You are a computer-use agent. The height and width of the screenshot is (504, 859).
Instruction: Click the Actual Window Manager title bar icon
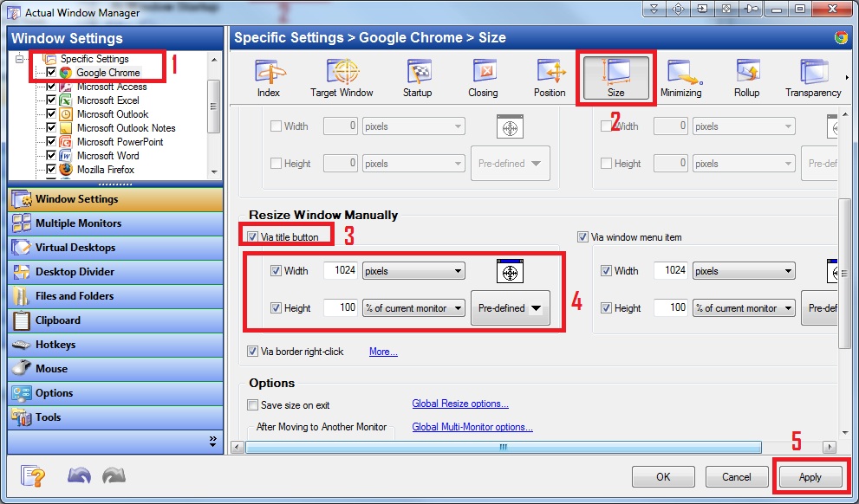[x=14, y=12]
